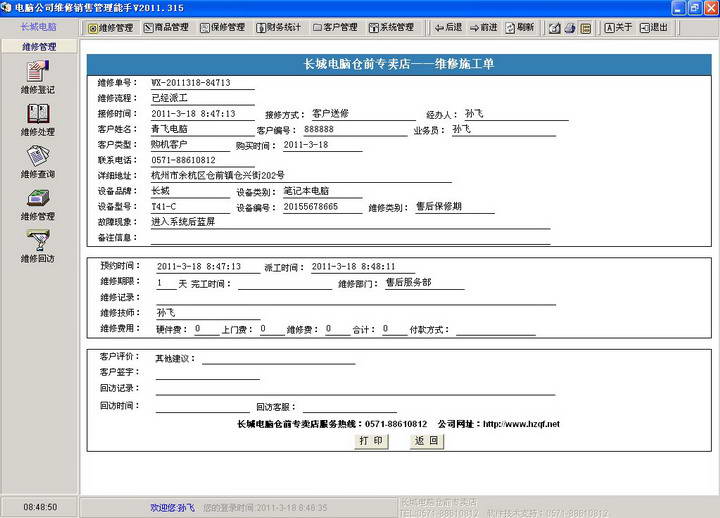This screenshot has height=518, width=720.
Task: Click the 完工时间 blank field
Action: tap(285, 284)
